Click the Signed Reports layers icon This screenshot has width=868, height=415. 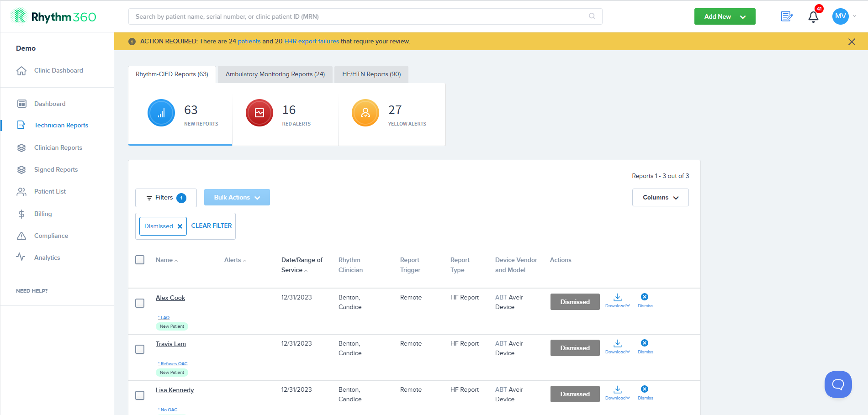[x=21, y=169]
